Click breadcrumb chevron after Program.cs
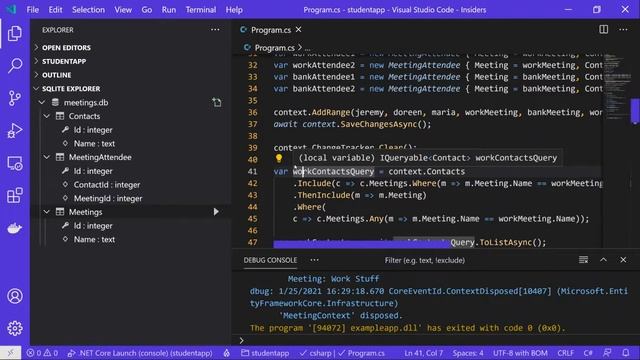This screenshot has height=360, width=640. [x=300, y=48]
